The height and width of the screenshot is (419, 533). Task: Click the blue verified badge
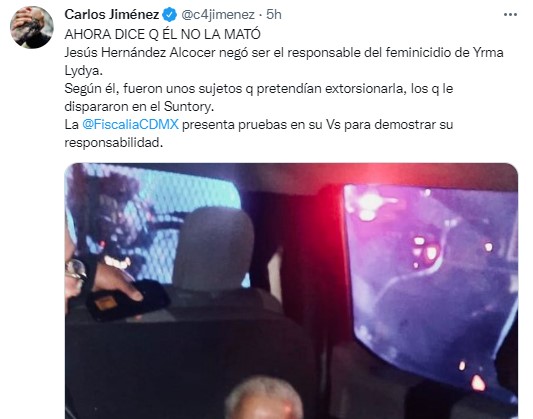coord(169,15)
